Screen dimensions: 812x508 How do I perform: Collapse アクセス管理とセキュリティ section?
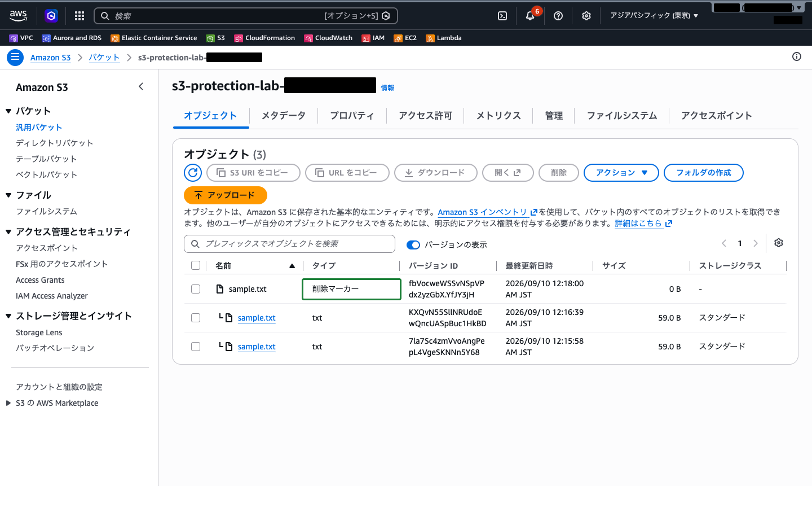pyautogui.click(x=8, y=232)
